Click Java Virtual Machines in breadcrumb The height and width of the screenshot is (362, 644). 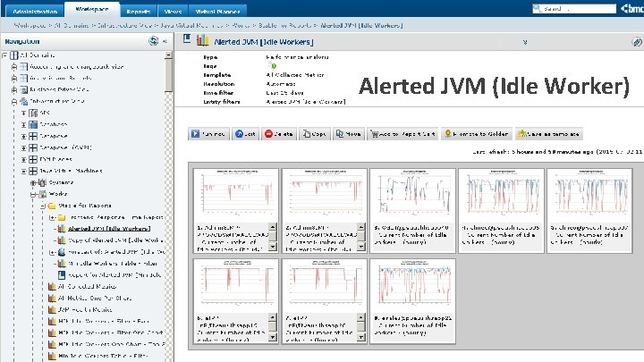[x=191, y=25]
